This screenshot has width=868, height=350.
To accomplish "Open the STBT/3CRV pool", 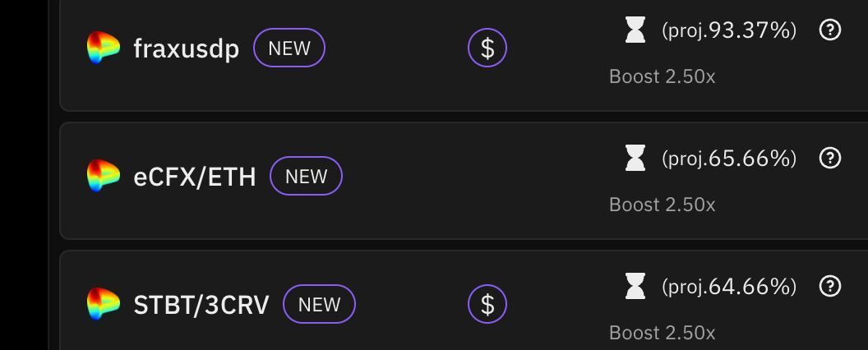I will click(x=201, y=305).
